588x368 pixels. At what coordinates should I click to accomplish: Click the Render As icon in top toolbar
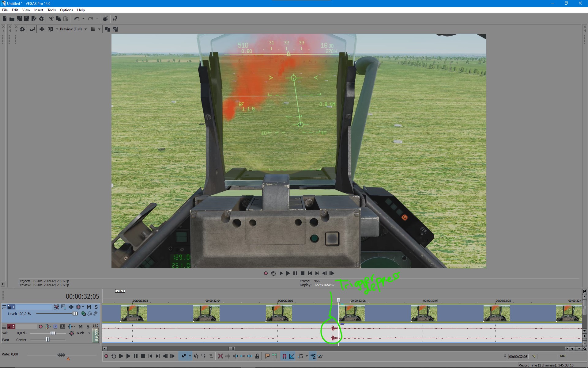pos(34,19)
